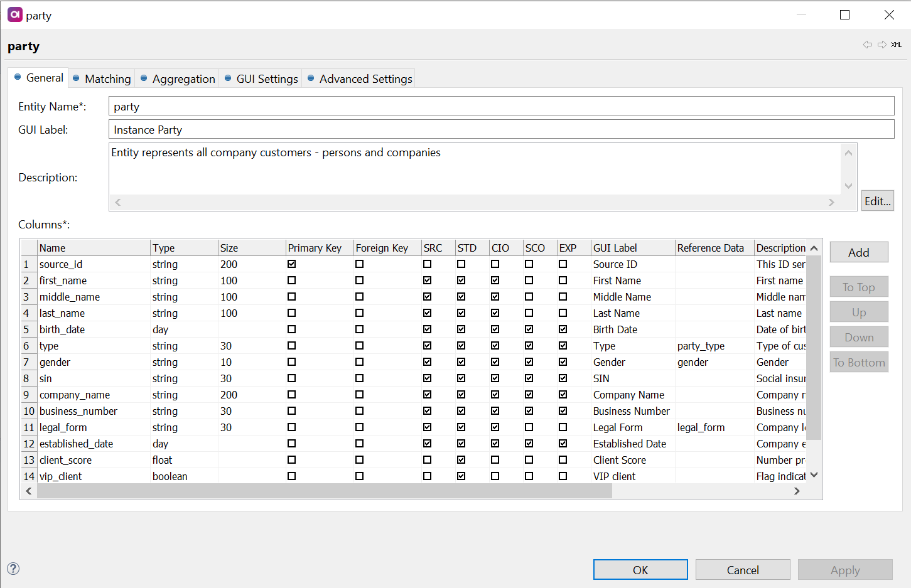Confirm dialog with OK button
The image size is (911, 588).
coord(640,570)
